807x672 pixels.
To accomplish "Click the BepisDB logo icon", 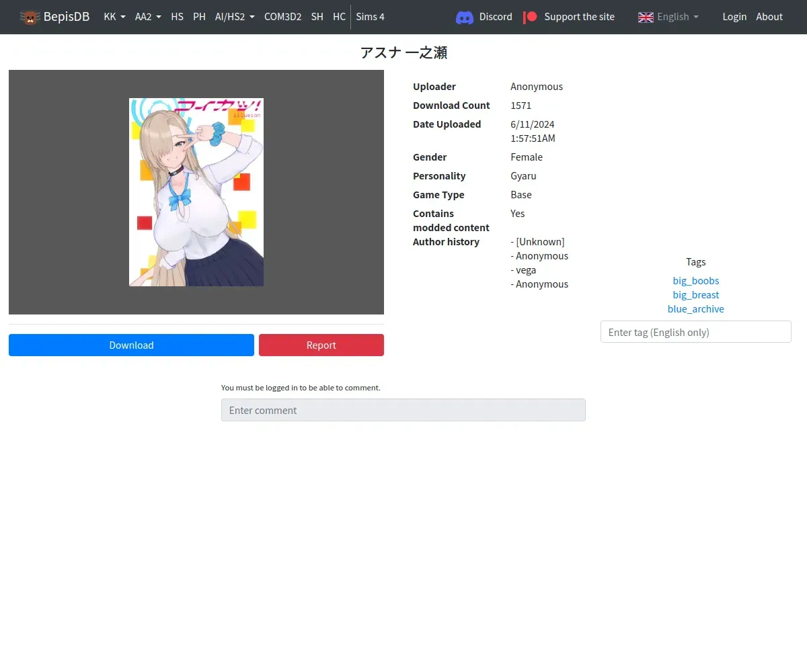I will (30, 17).
